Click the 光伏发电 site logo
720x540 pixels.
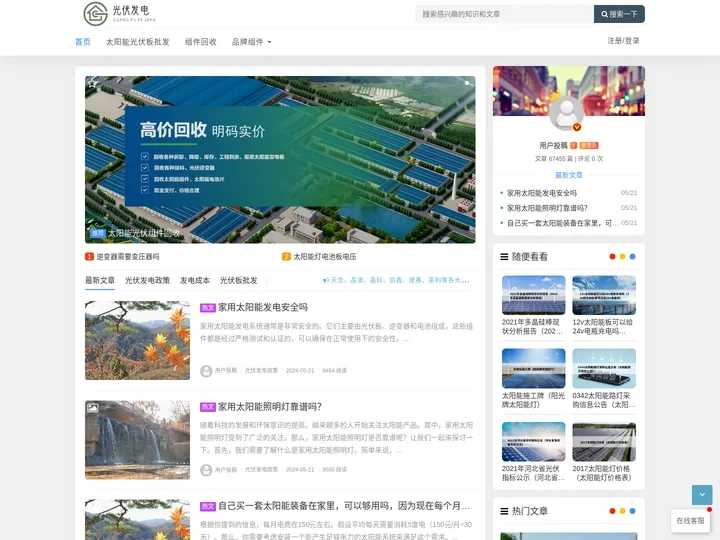pos(119,13)
